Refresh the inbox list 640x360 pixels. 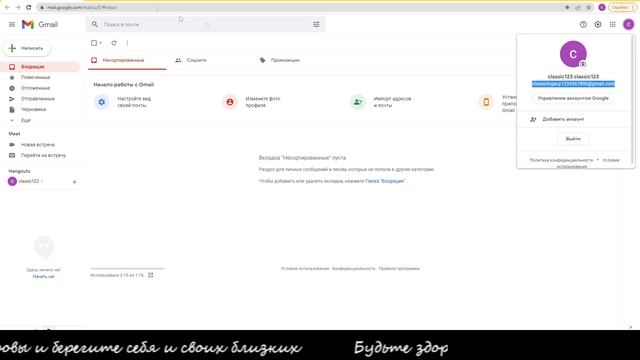tap(114, 43)
